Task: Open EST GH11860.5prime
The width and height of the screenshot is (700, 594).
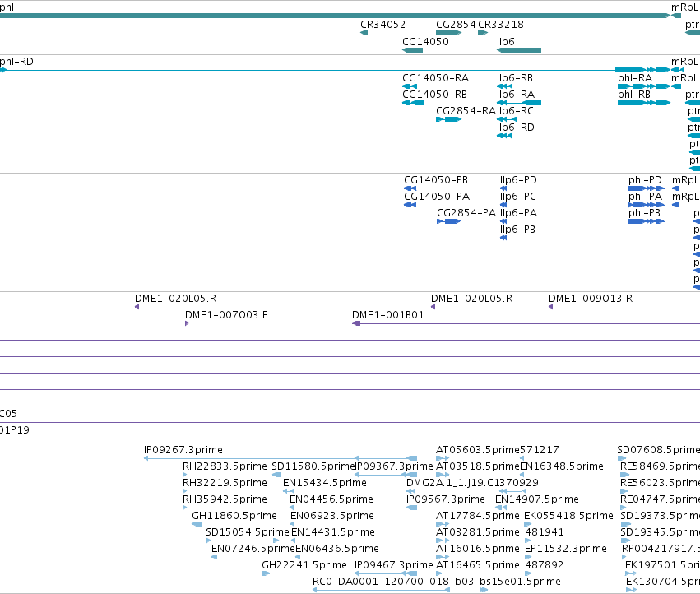Action: [197, 524]
